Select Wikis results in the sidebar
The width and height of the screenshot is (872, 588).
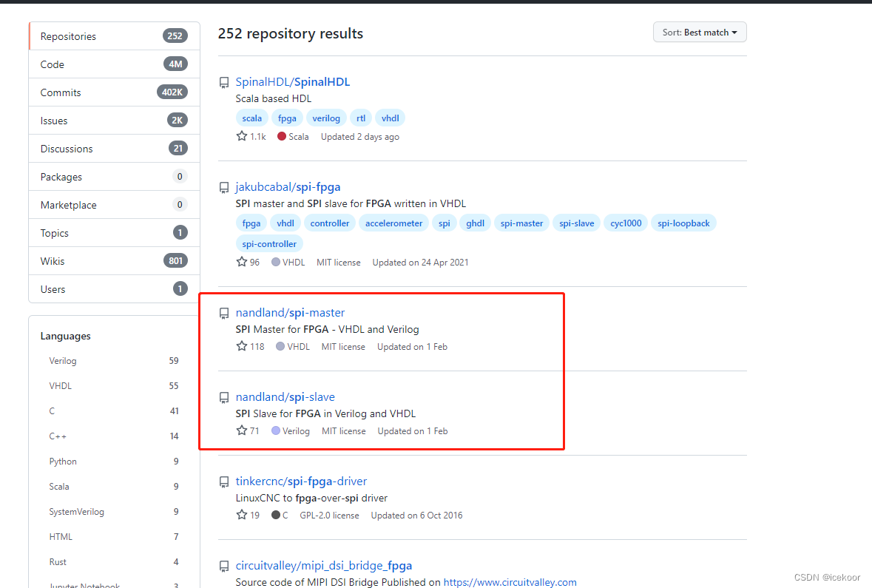coord(114,261)
